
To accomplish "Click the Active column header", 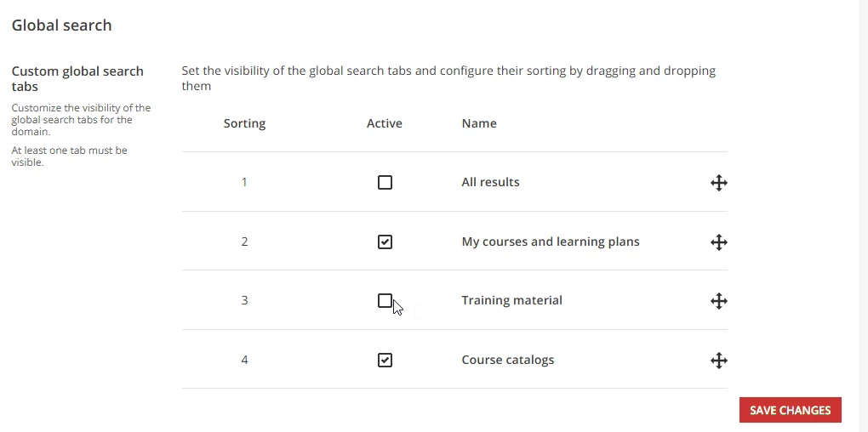I will coord(384,123).
